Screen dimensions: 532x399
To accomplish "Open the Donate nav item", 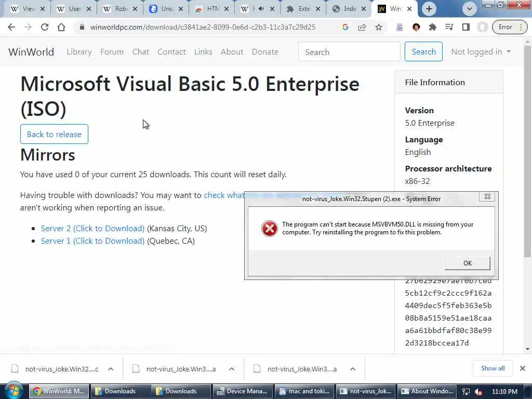I will pos(265,52).
